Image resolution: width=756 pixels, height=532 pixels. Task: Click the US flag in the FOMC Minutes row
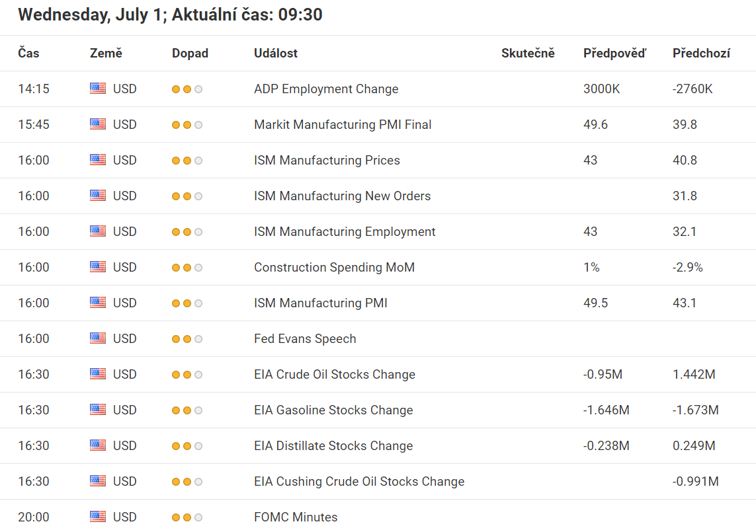click(98, 517)
